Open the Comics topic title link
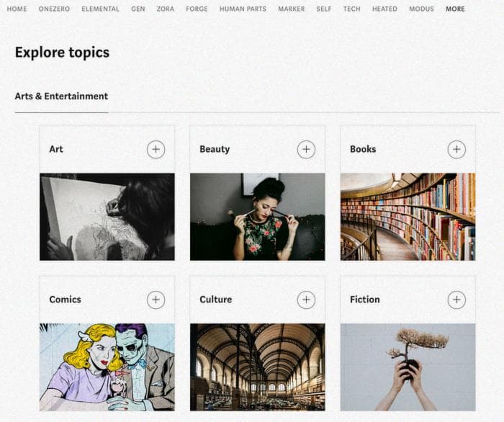504x422 pixels. pos(65,300)
